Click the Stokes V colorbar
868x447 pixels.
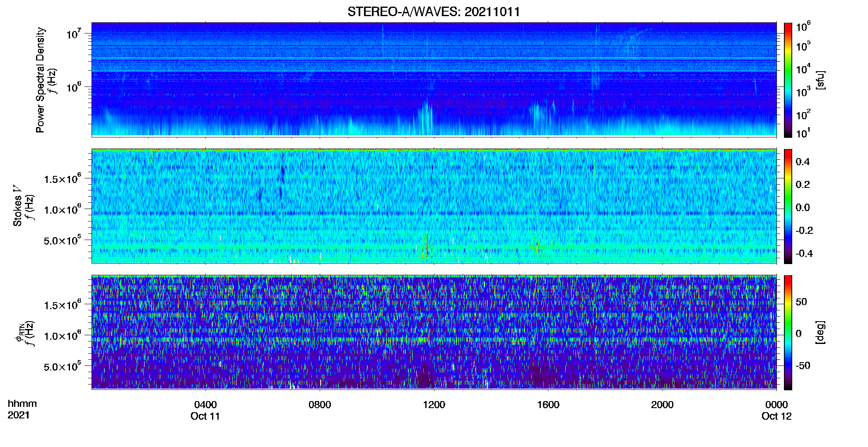(788, 206)
